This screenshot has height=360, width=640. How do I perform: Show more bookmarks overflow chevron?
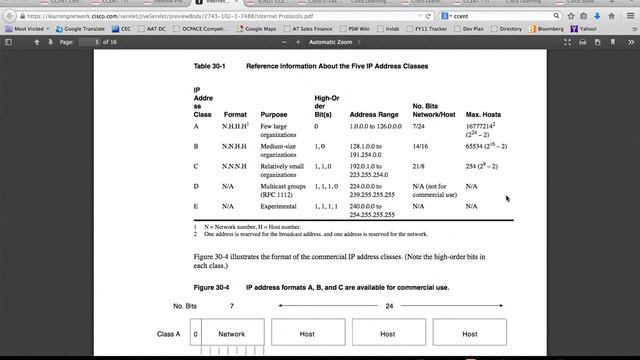click(634, 29)
